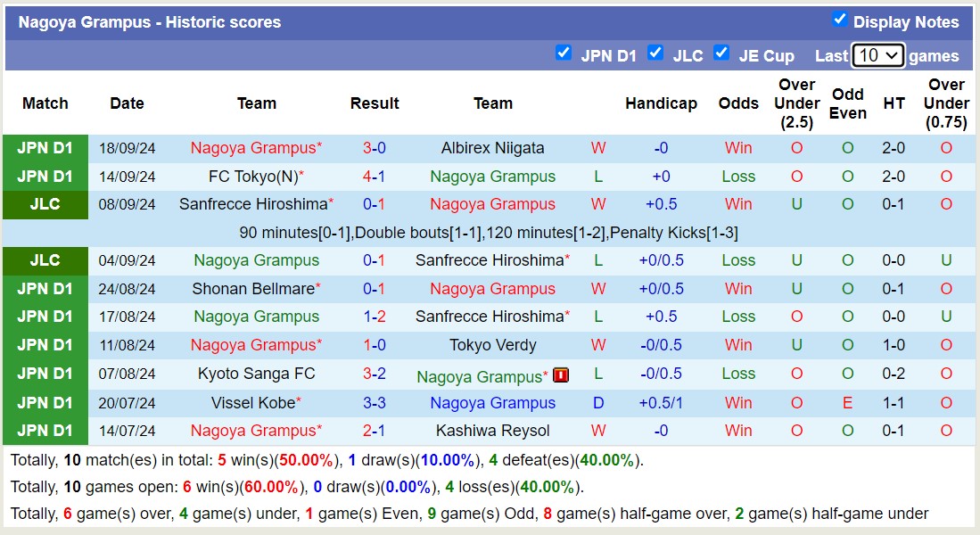Click the JLC label for 08/09/24 match
The height and width of the screenshot is (535, 980).
[45, 204]
